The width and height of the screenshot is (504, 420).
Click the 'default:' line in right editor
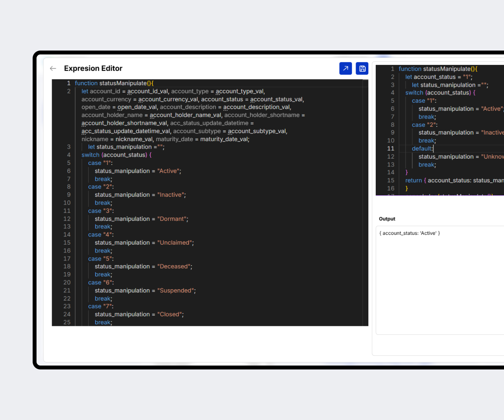tap(422, 149)
